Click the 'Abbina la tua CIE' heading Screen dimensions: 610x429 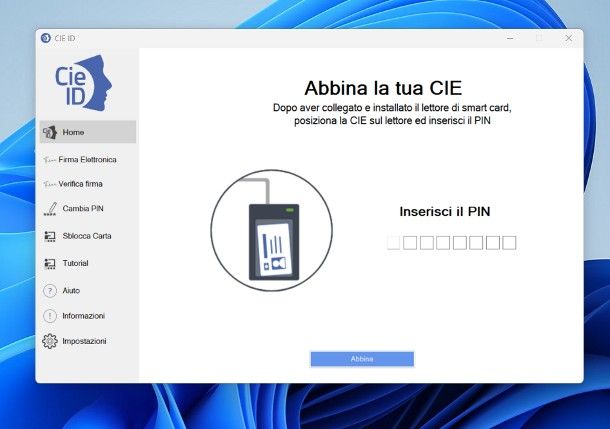click(383, 88)
